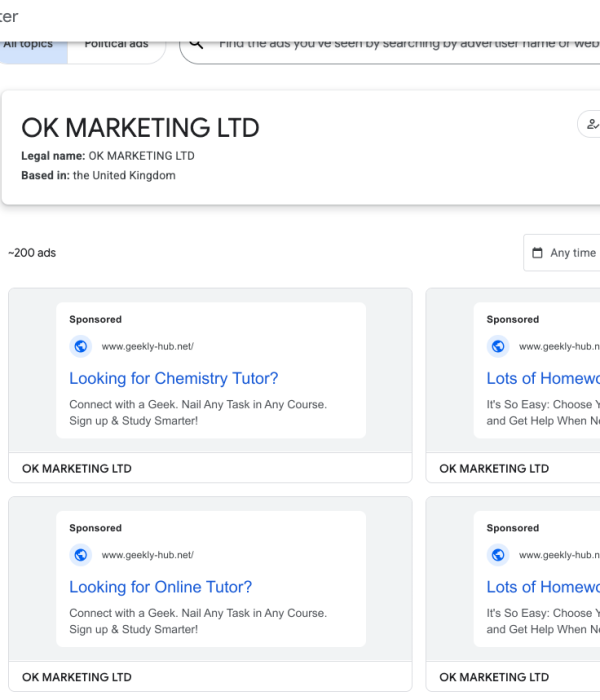The height and width of the screenshot is (700, 600).
Task: Switch to the All topics tab
Action: [x=30, y=45]
